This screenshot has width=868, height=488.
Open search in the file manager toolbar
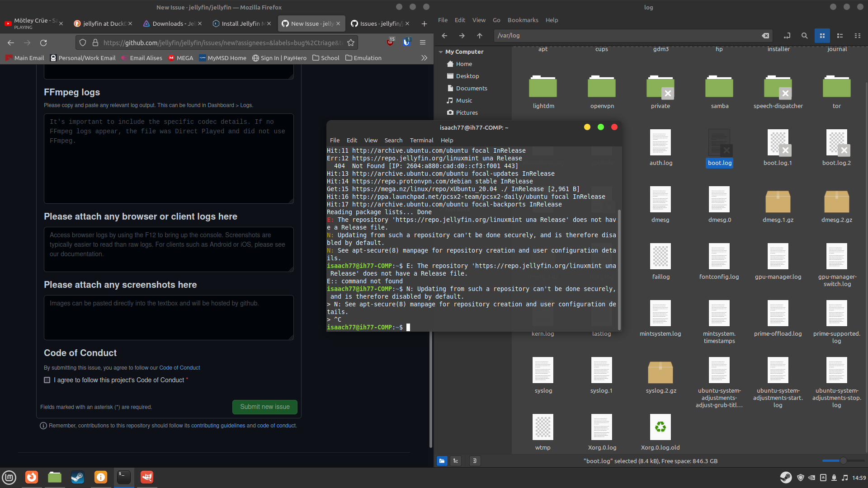(805, 36)
